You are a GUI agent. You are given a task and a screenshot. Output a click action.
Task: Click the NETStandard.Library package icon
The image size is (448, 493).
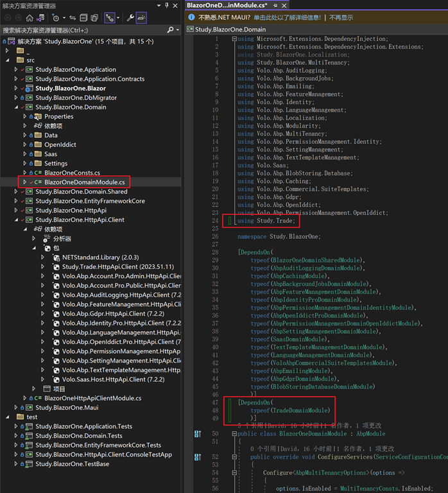(x=56, y=257)
